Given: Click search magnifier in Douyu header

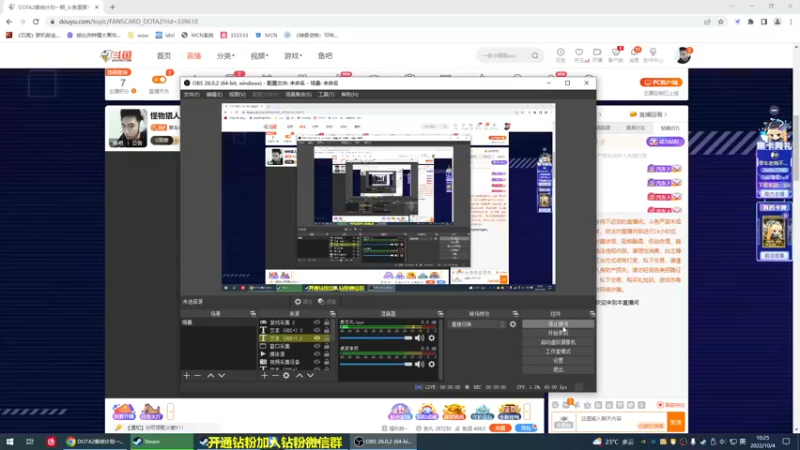Looking at the screenshot, I should [535, 56].
